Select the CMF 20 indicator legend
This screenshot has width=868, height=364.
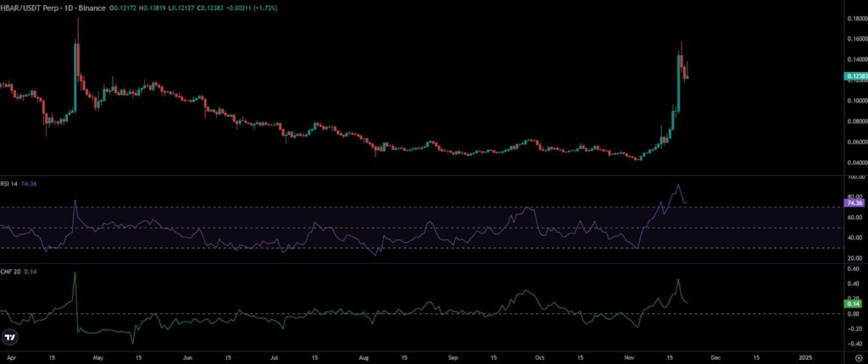(x=10, y=271)
